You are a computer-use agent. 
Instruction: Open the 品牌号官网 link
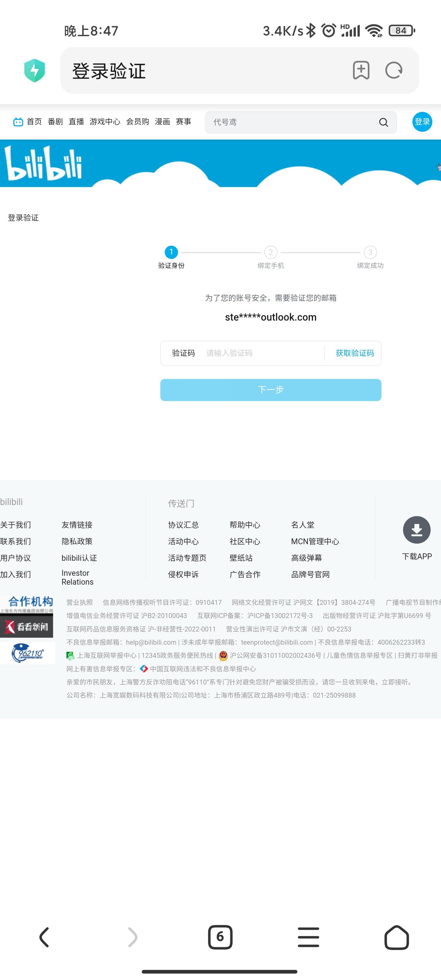coord(310,575)
